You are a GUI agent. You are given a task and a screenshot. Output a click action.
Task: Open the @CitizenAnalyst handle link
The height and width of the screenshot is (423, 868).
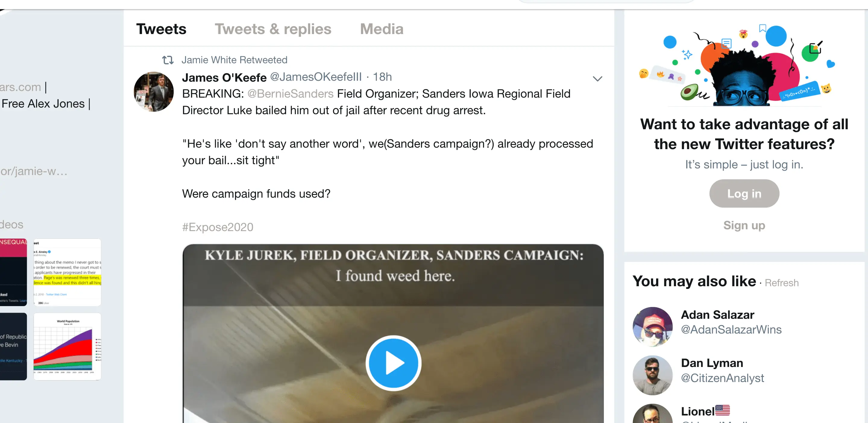pyautogui.click(x=722, y=378)
